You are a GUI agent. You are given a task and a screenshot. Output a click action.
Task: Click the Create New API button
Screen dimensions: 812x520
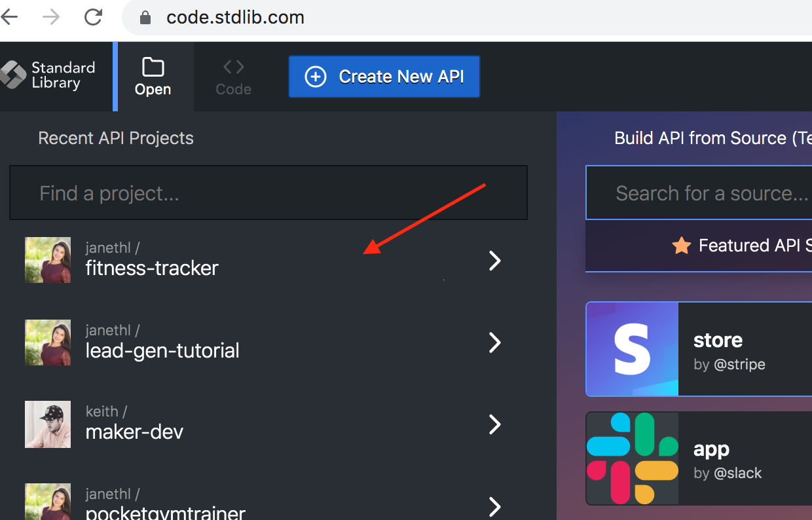[x=384, y=77]
